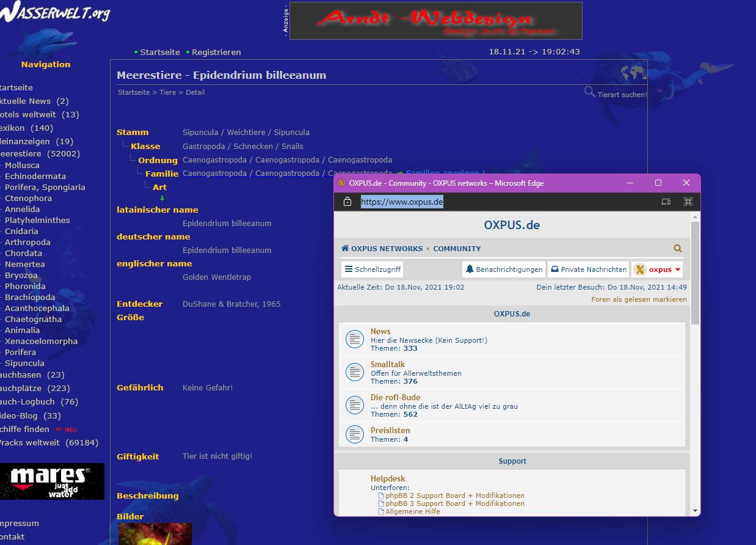Expand the oxpus user menu
Image resolution: width=756 pixels, height=545 pixels.
[657, 269]
